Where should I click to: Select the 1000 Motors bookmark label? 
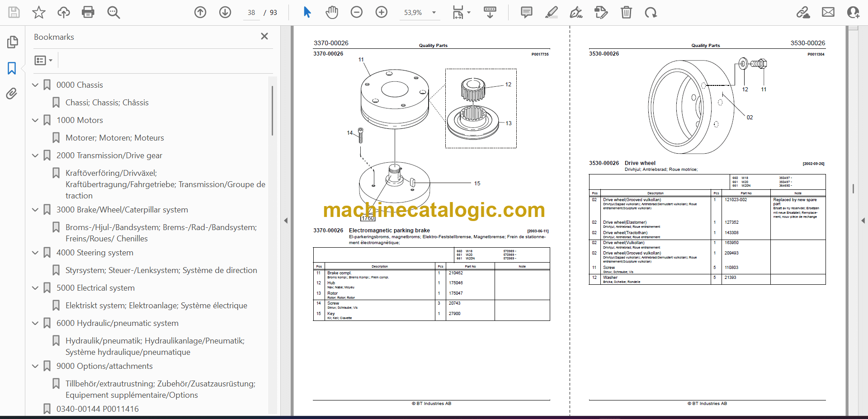(80, 120)
